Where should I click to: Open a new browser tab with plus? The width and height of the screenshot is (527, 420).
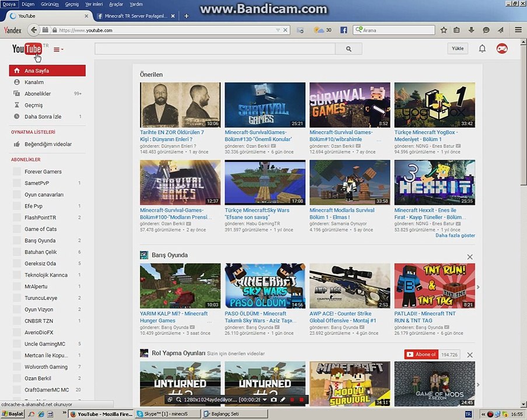(x=186, y=16)
